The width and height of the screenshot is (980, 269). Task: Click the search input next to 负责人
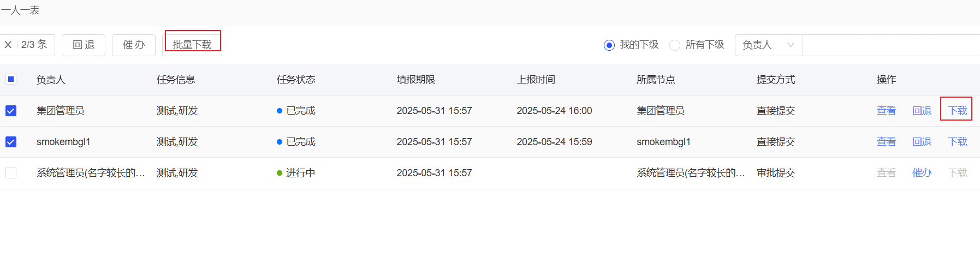point(892,45)
